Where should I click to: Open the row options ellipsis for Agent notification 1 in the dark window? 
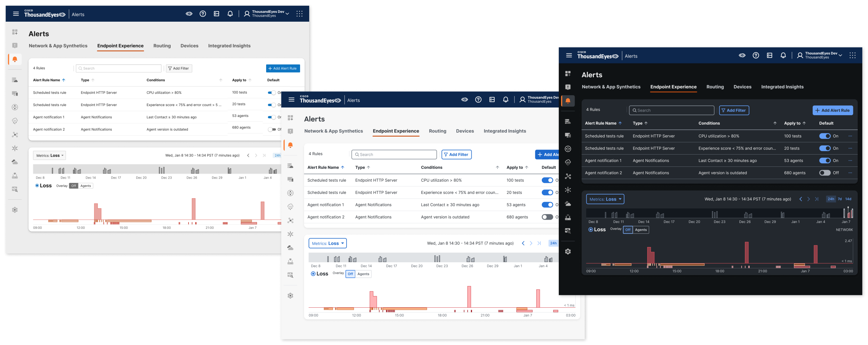pos(850,161)
